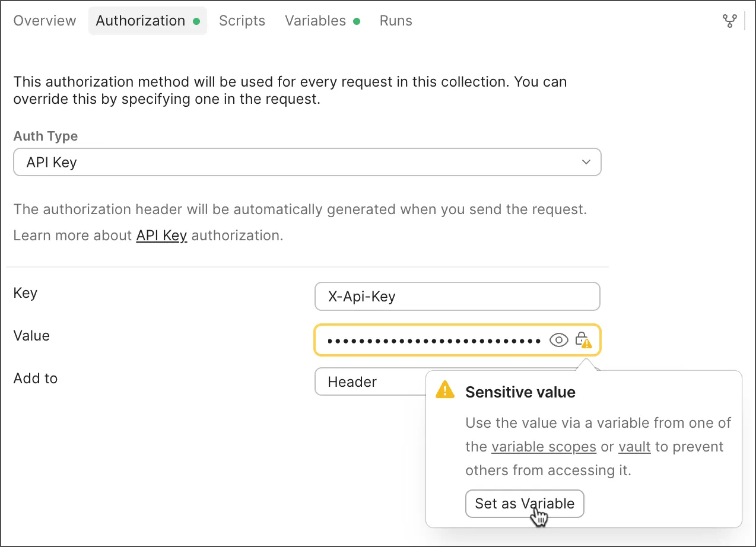Click the fork icon at top right
Viewport: 756px width, 547px height.
[729, 21]
